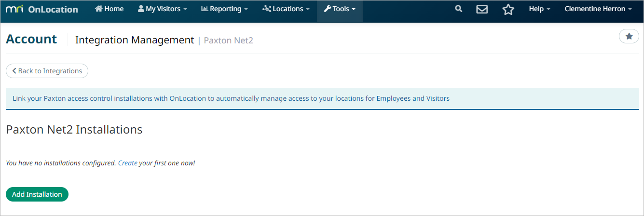Click the Paxton Net2 Installations heading
The image size is (644, 216).
pos(74,129)
